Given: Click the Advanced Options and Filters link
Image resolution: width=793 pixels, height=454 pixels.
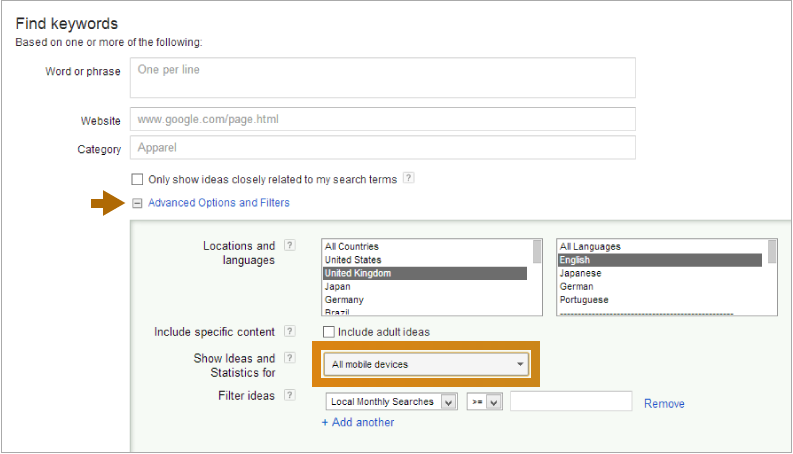Looking at the screenshot, I should coord(219,203).
